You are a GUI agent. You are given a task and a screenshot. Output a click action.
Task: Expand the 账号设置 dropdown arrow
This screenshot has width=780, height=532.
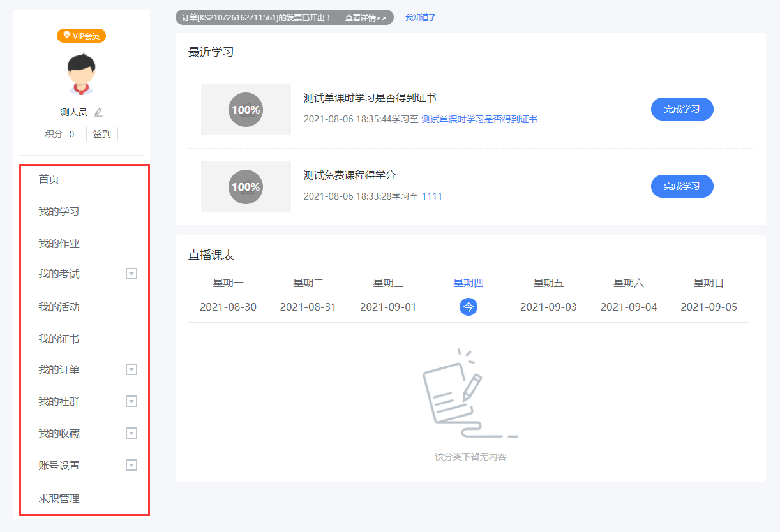(x=131, y=466)
